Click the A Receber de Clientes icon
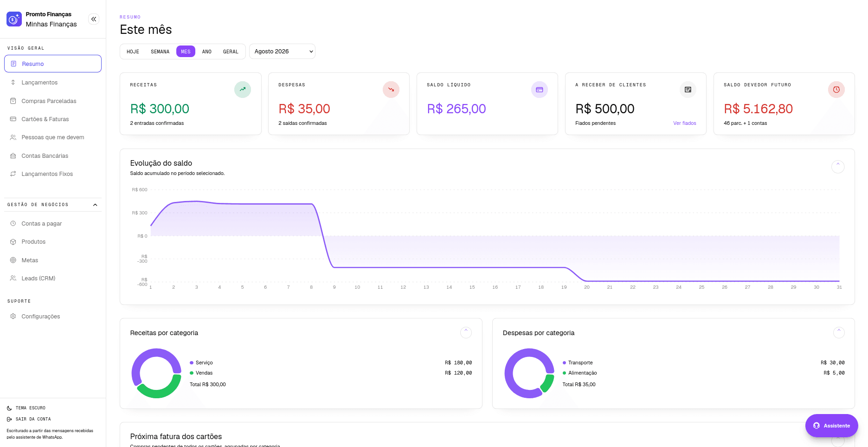This screenshot has width=868, height=447. pyautogui.click(x=688, y=90)
